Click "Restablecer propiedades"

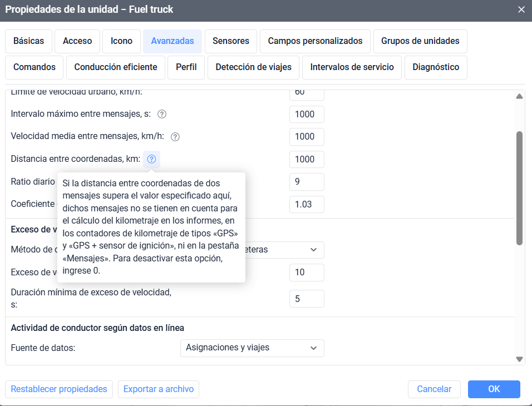(x=58, y=389)
